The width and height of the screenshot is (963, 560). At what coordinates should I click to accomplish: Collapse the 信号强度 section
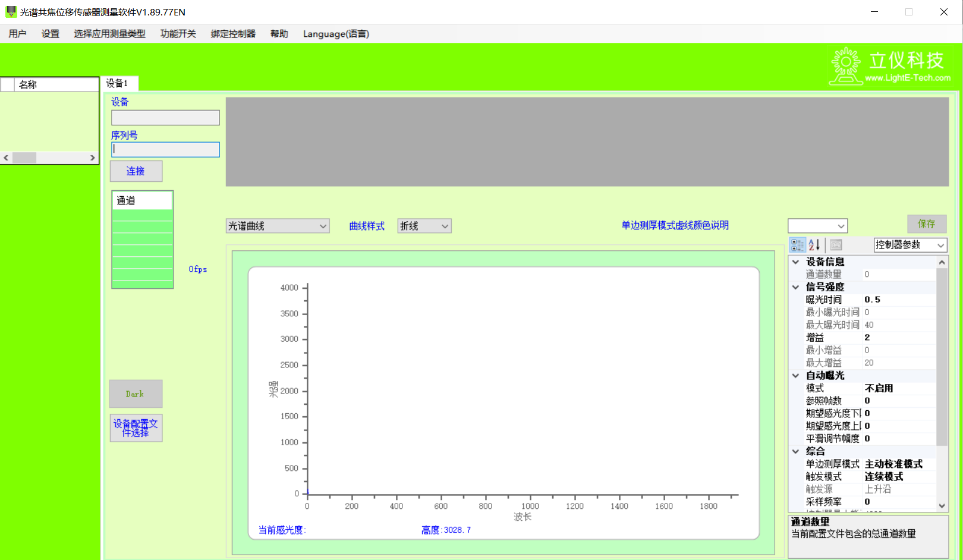pyautogui.click(x=796, y=287)
